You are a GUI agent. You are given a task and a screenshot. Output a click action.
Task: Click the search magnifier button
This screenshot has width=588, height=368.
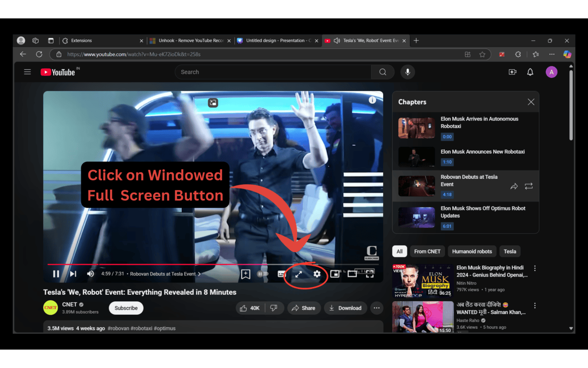[x=383, y=72]
